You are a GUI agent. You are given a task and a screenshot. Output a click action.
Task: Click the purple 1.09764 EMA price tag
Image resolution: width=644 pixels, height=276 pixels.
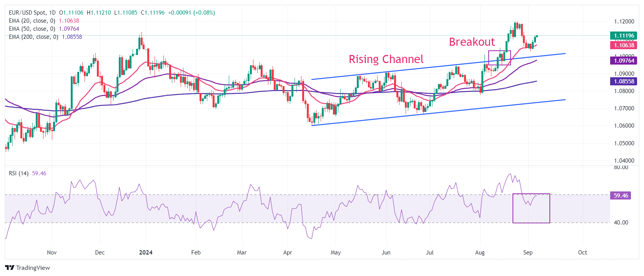coord(624,60)
